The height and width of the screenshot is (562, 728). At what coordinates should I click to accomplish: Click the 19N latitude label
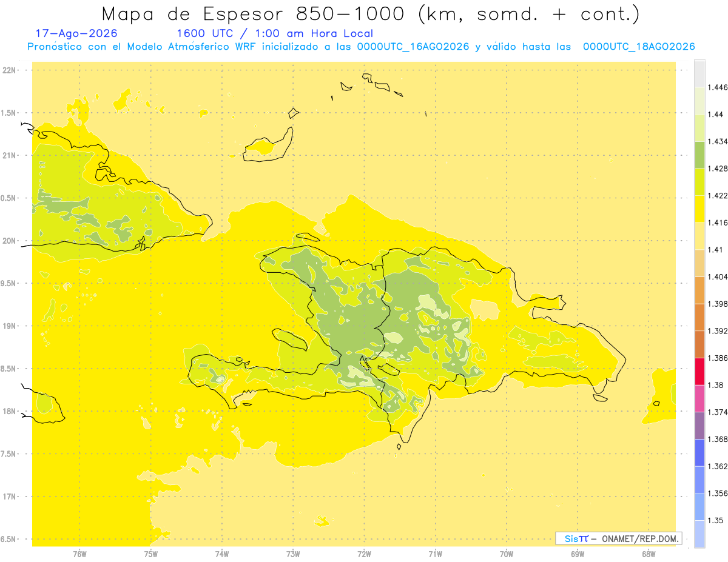coord(10,326)
